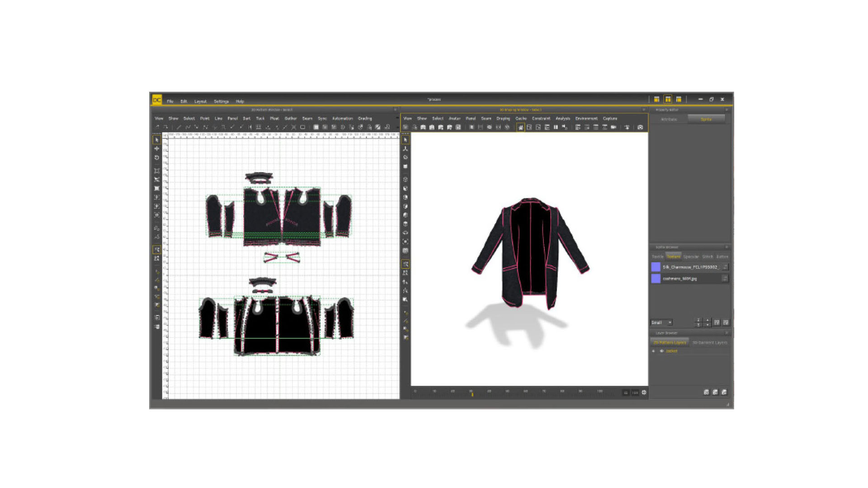Switch on the Texture tab in Data Browser
This screenshot has height=488, width=868.
point(674,256)
